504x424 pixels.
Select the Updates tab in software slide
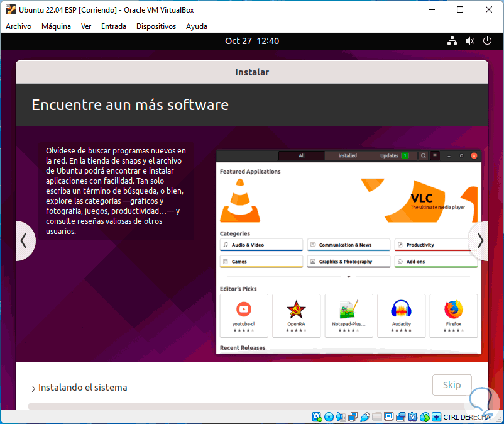393,156
